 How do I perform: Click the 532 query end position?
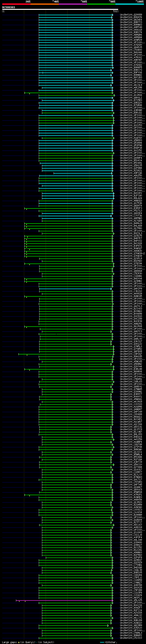pyautogui.click(x=115, y=11)
